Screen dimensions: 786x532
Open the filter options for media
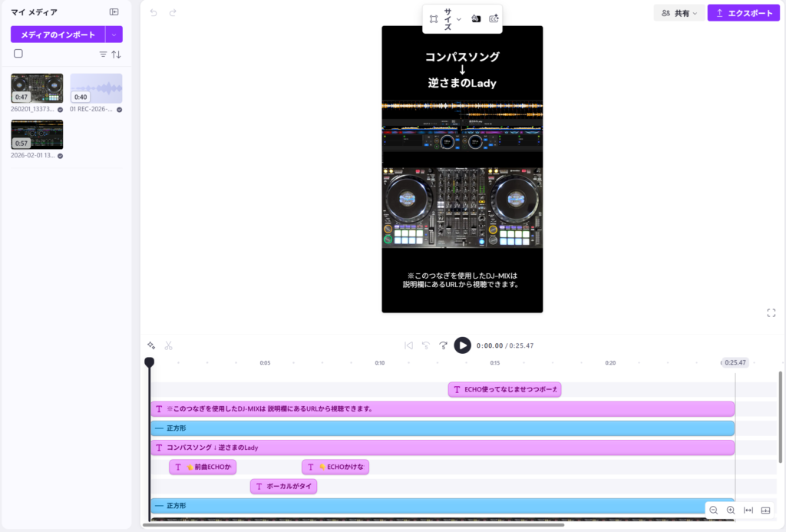click(x=103, y=55)
